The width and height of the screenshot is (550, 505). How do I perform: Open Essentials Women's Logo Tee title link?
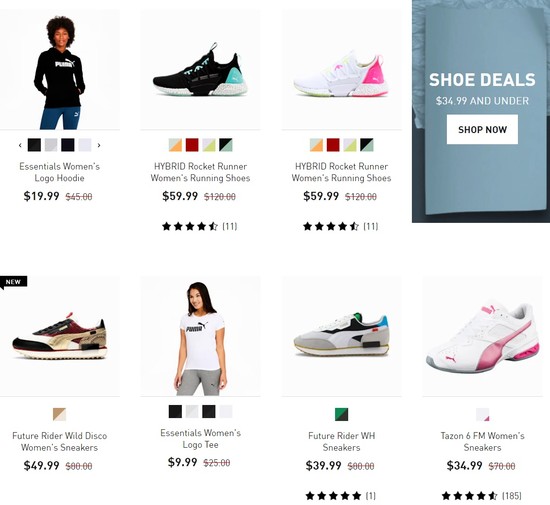coord(201,438)
